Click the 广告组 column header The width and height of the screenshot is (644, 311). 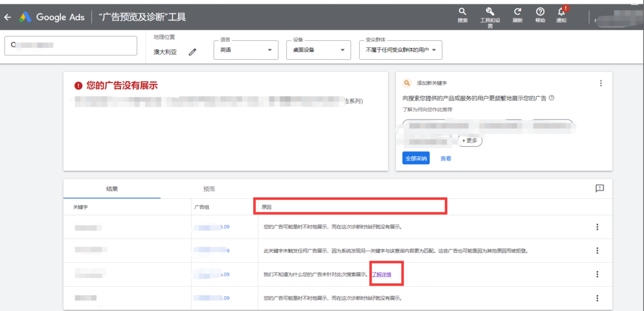pyautogui.click(x=202, y=207)
